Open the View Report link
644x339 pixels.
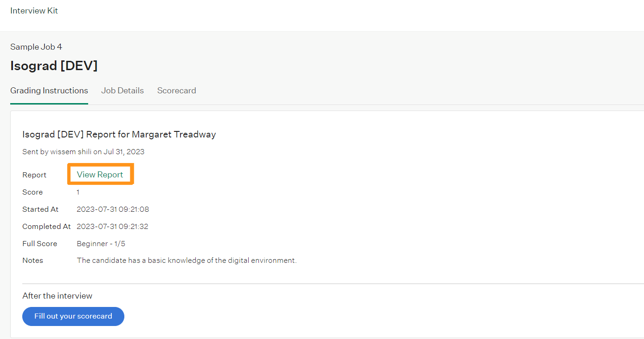click(x=100, y=175)
